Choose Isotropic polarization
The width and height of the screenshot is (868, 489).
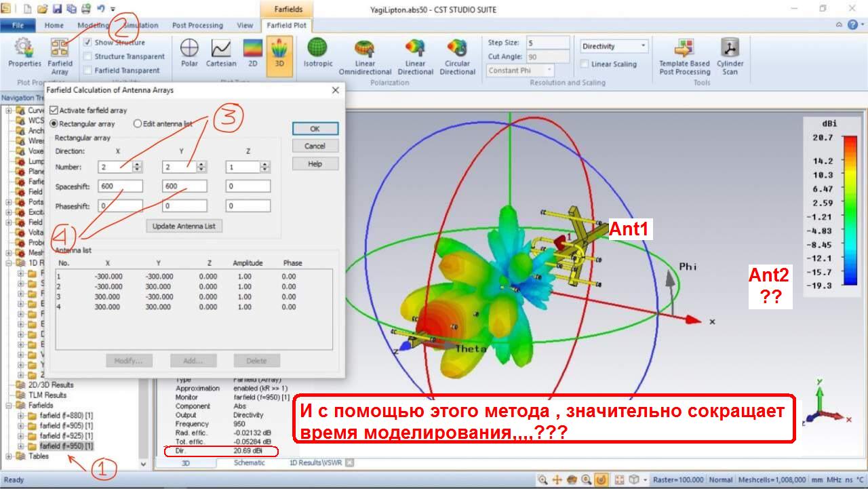click(x=317, y=54)
